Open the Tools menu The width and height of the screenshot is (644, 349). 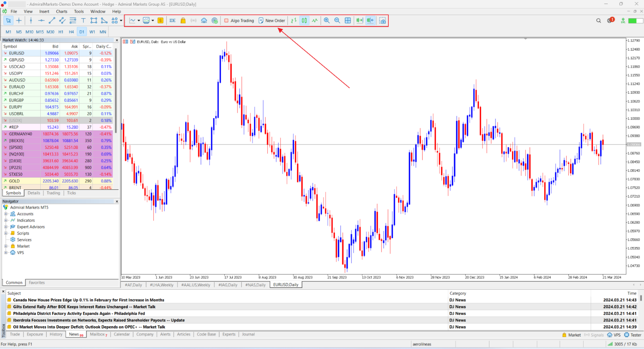pyautogui.click(x=79, y=11)
